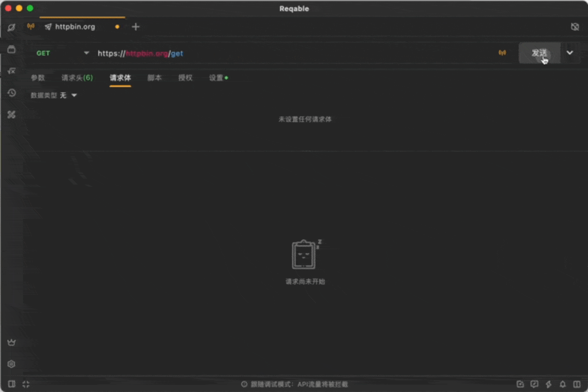Image resolution: width=588 pixels, height=392 pixels.
Task: Open premium features via crown icon
Action: (x=11, y=342)
